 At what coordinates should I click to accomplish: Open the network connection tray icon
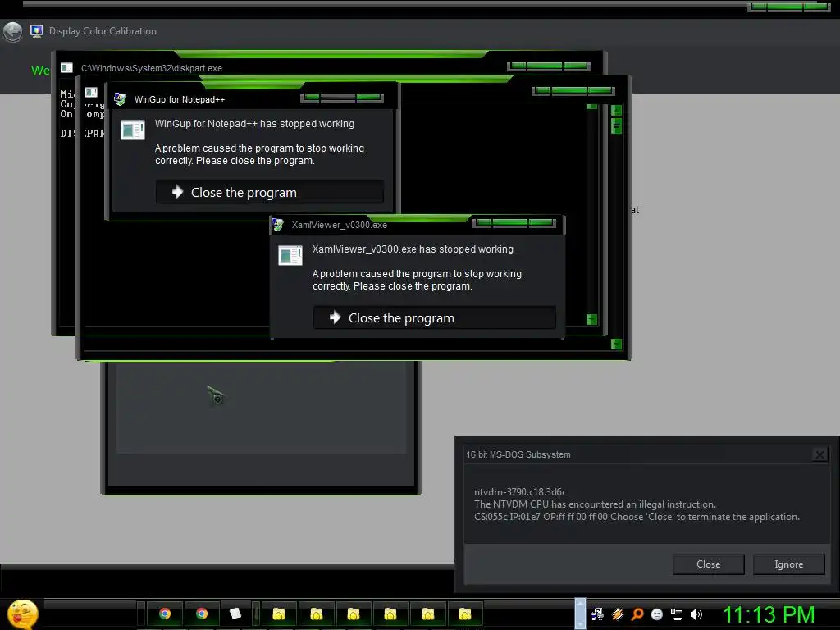click(677, 614)
